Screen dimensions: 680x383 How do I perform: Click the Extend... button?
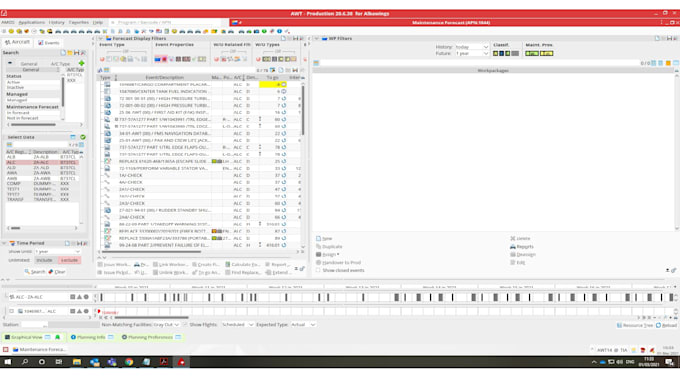[277, 272]
